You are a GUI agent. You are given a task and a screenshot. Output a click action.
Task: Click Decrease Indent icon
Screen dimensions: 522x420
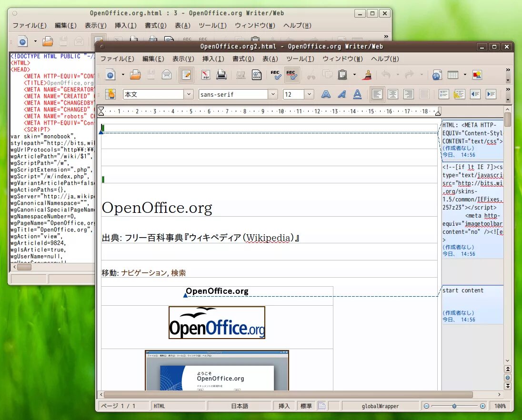[475, 94]
